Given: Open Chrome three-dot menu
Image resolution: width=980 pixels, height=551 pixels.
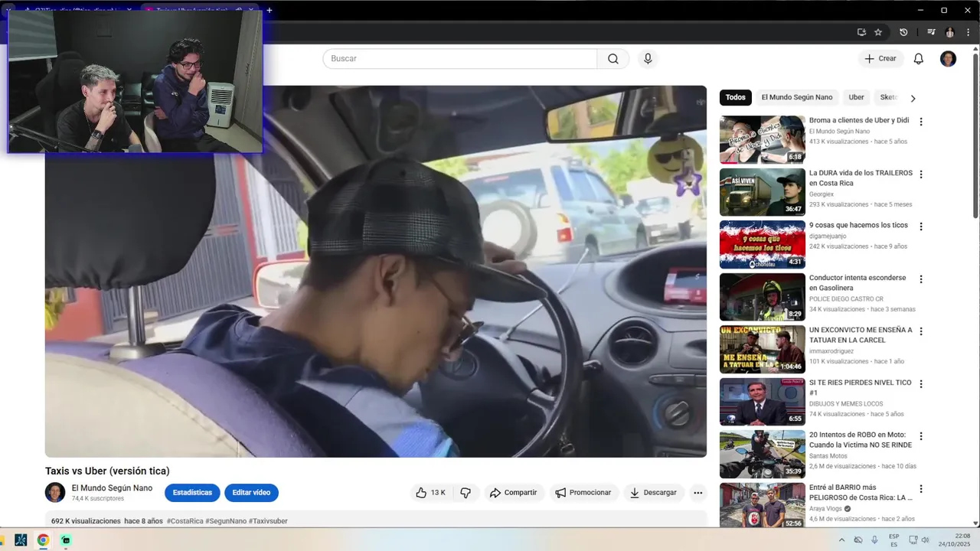Looking at the screenshot, I should [x=969, y=32].
